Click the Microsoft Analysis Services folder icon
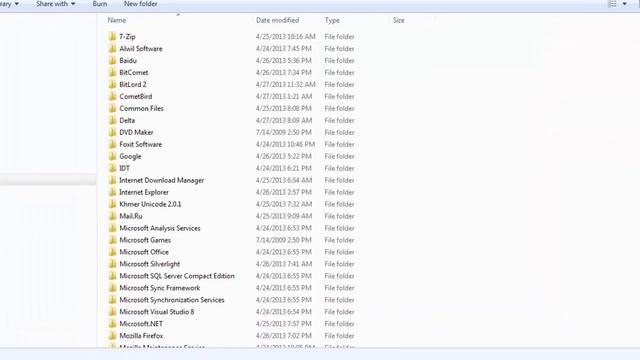The width and height of the screenshot is (640, 360). click(112, 228)
